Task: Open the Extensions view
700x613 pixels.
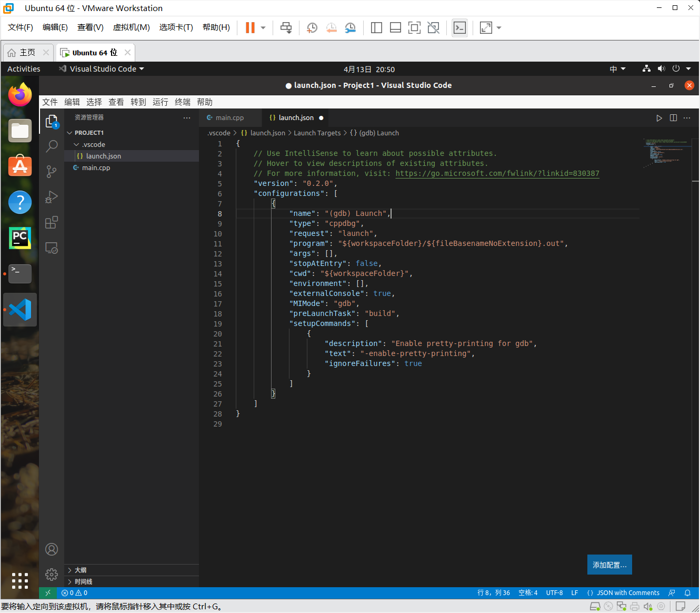Action: click(52, 222)
